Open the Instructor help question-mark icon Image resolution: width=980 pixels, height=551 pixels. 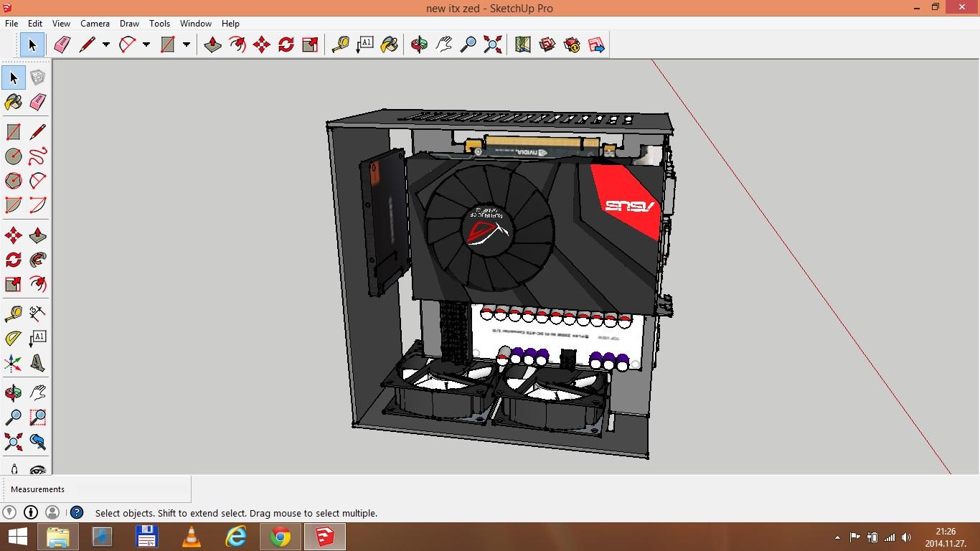(x=77, y=512)
